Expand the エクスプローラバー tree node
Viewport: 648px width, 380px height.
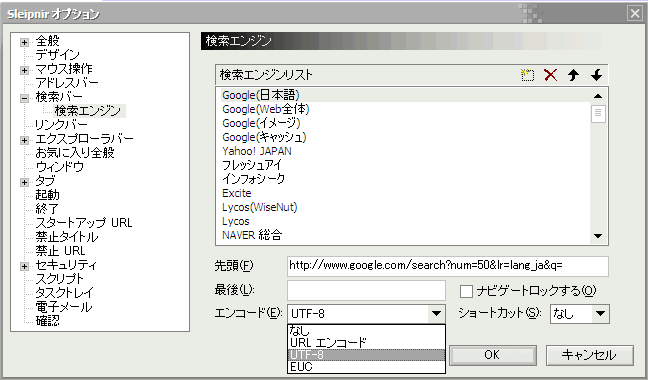[24, 140]
